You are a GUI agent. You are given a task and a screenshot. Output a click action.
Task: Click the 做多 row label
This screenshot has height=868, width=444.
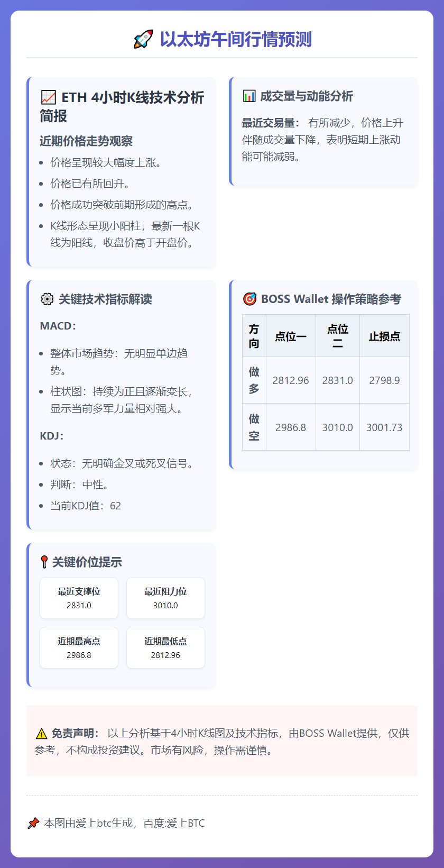[x=254, y=380]
